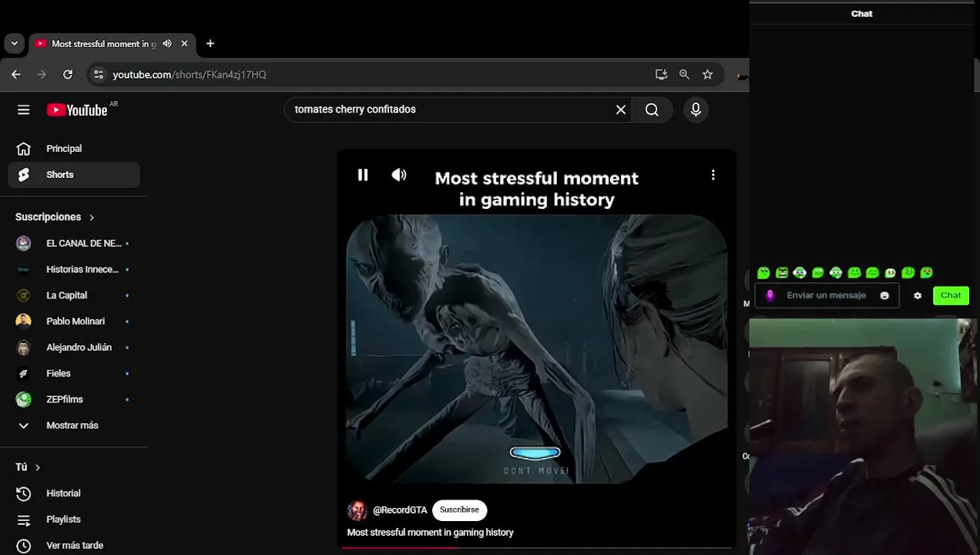Screen dimensions: 980x555
Task: Open Pablo Molinari channel
Action: pos(74,321)
